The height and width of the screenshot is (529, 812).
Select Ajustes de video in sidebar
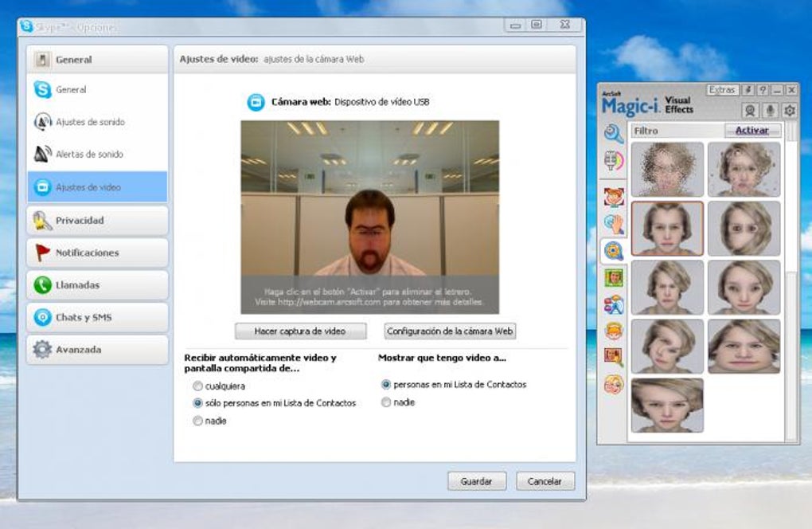97,186
